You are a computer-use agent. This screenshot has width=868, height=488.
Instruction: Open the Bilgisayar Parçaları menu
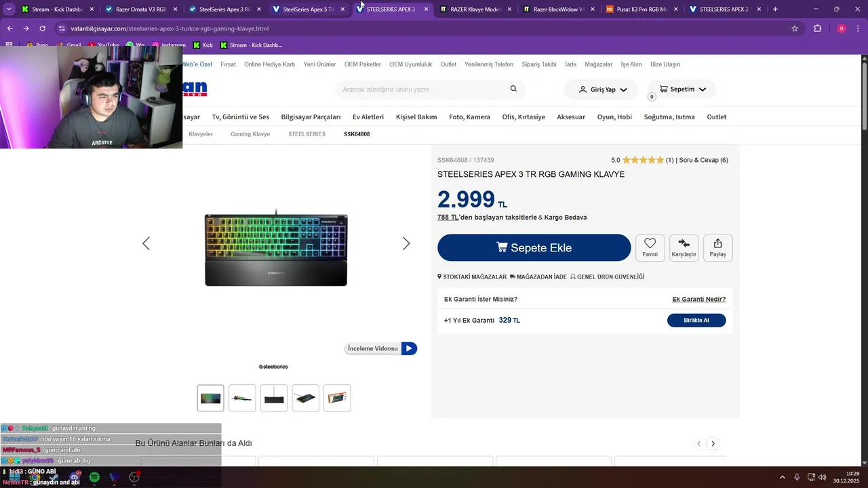click(311, 117)
